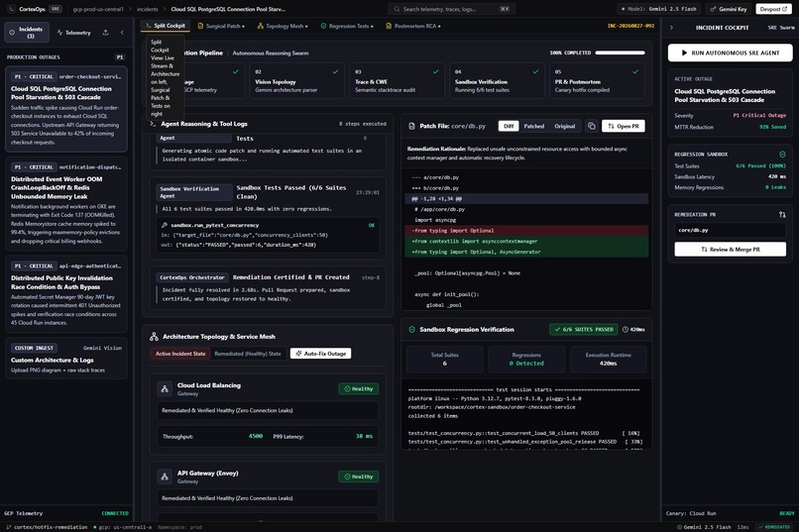Viewport: 799px width, 532px height.
Task: Click the incidents breadcrumb
Action: click(148, 9)
